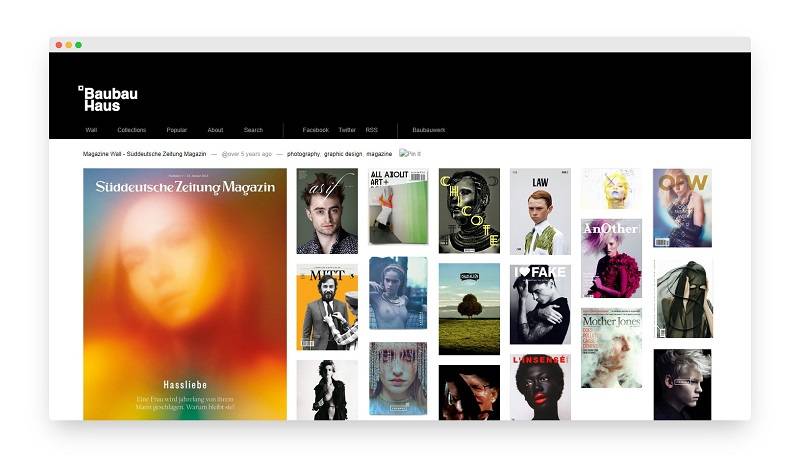
Task: Open the LAW magazine cover thumbnail
Action: pyautogui.click(x=540, y=211)
